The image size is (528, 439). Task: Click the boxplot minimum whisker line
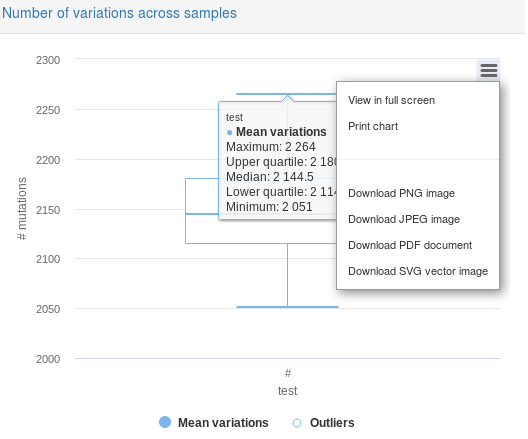point(287,307)
